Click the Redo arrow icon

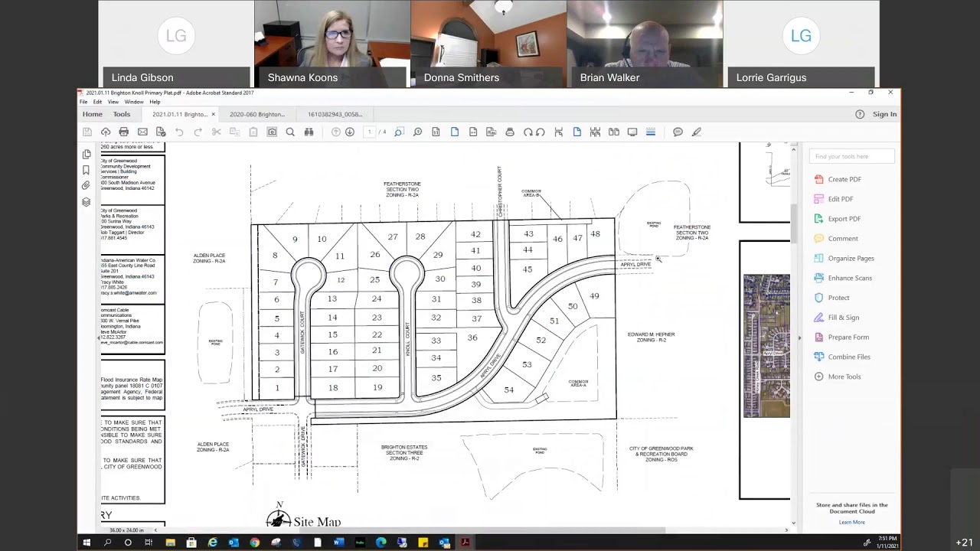(x=198, y=132)
